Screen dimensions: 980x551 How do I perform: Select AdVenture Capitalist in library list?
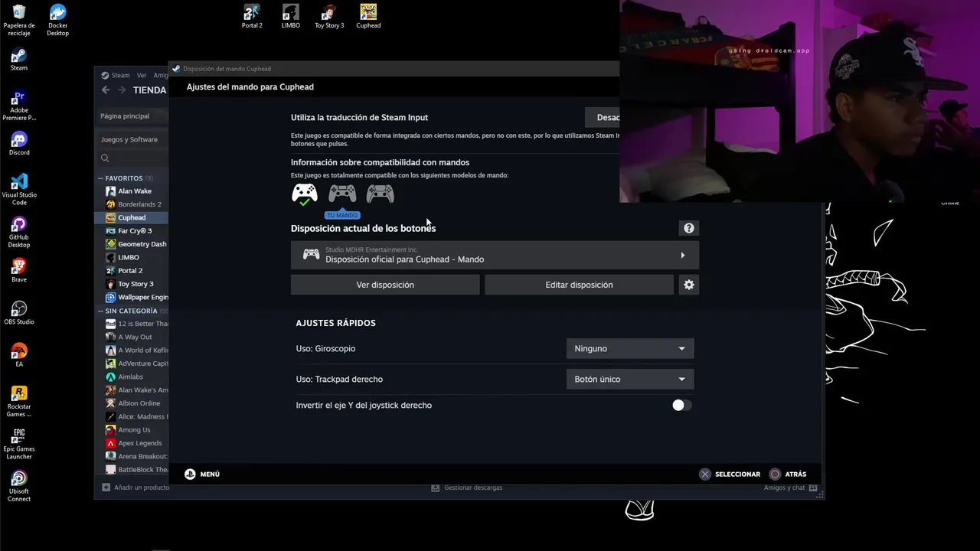[x=132, y=364]
